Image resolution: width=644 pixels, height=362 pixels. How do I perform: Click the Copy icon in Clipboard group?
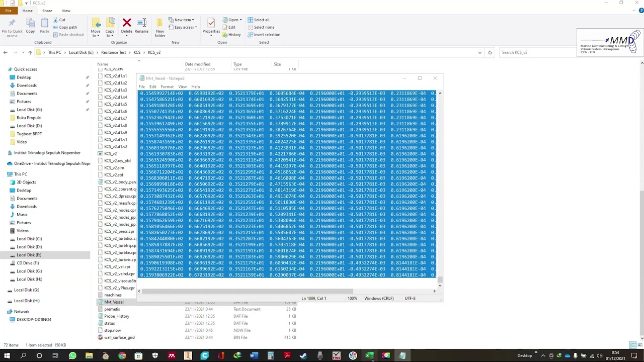30,23
